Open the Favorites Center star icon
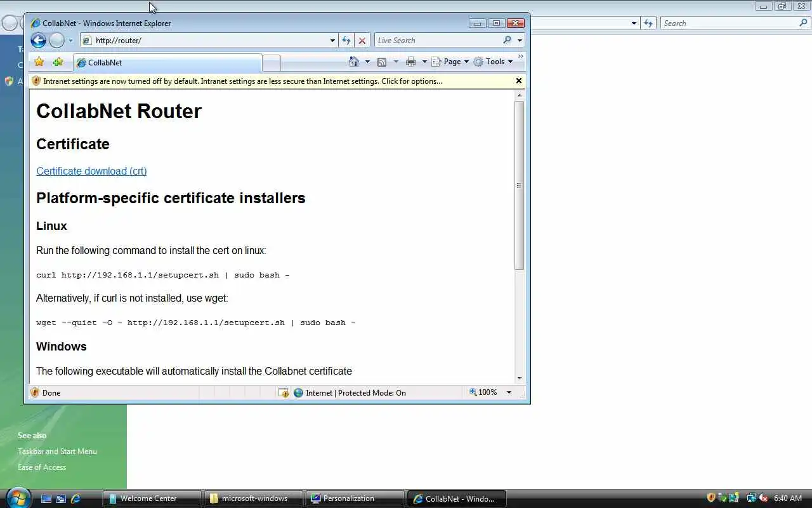The image size is (812, 508). (39, 62)
